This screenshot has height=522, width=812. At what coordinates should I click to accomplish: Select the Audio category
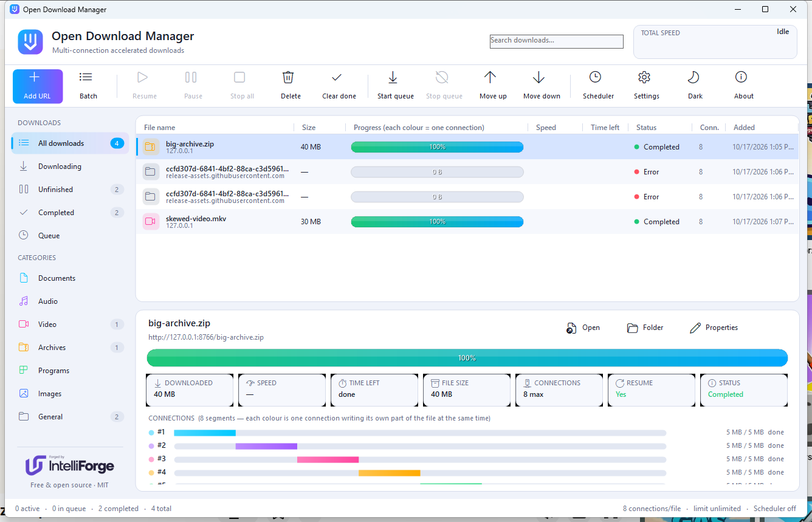[70, 301]
